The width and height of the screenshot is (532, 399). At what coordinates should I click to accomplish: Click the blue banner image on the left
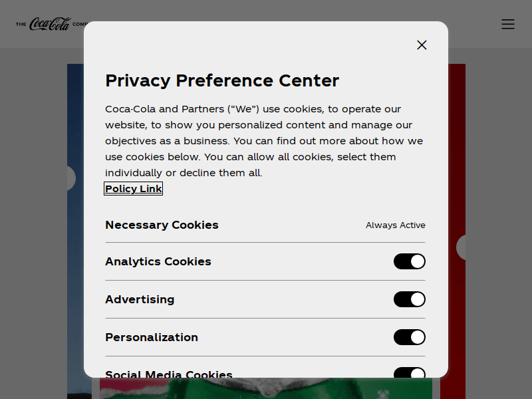(x=75, y=279)
